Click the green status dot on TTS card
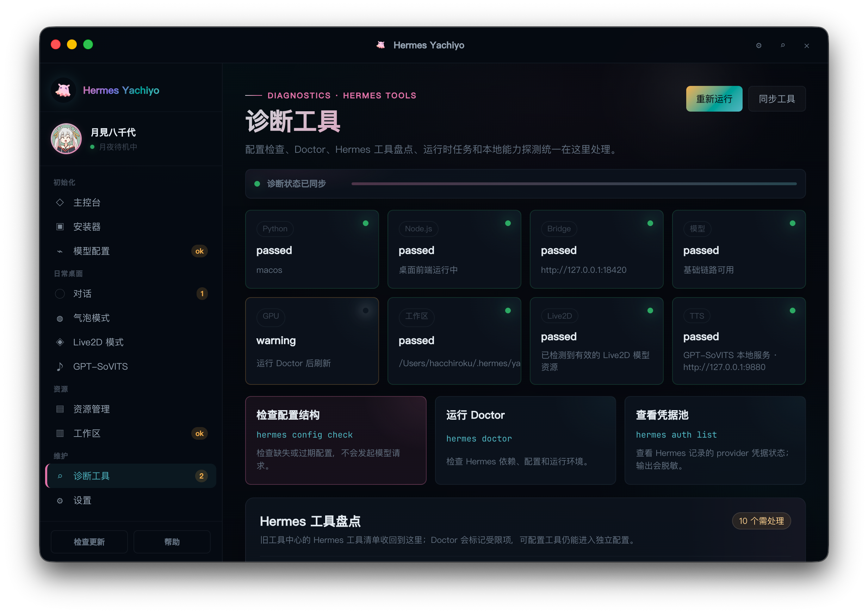The height and width of the screenshot is (614, 868). point(792,311)
